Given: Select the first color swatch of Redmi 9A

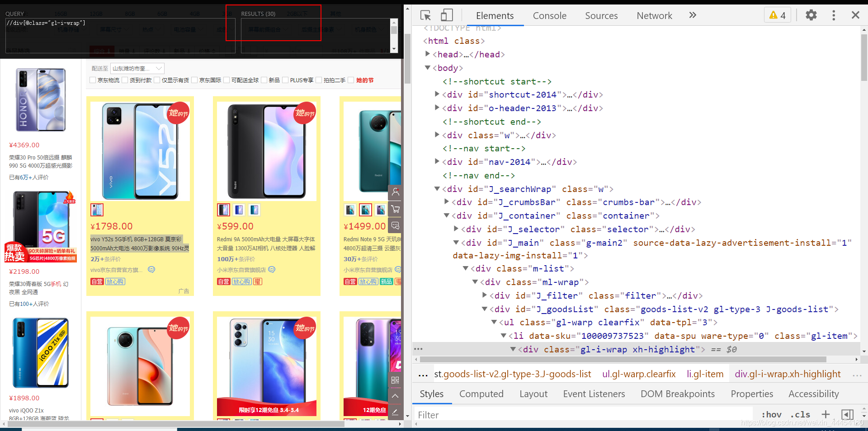Looking at the screenshot, I should (x=224, y=210).
